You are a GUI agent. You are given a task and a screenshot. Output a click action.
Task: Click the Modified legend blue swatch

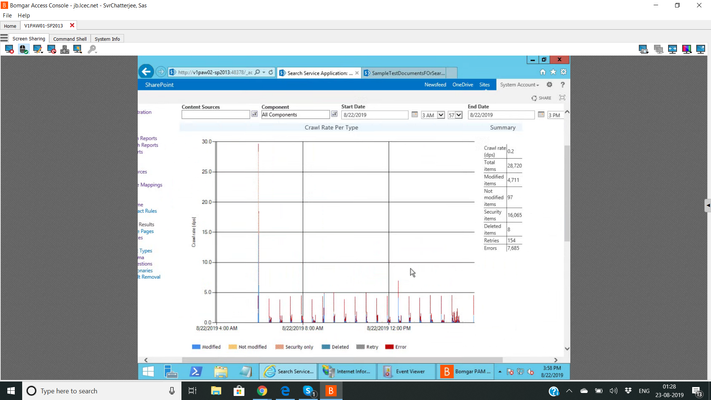tap(196, 347)
